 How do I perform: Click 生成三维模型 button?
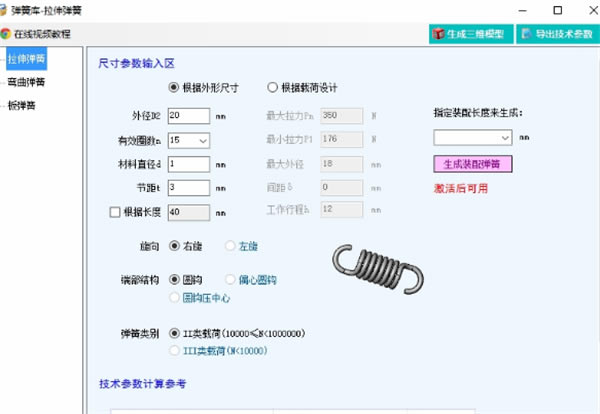[471, 34]
